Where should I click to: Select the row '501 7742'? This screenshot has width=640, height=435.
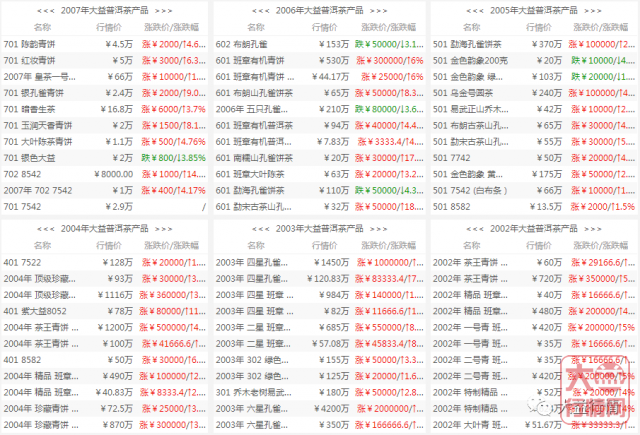pos(534,158)
